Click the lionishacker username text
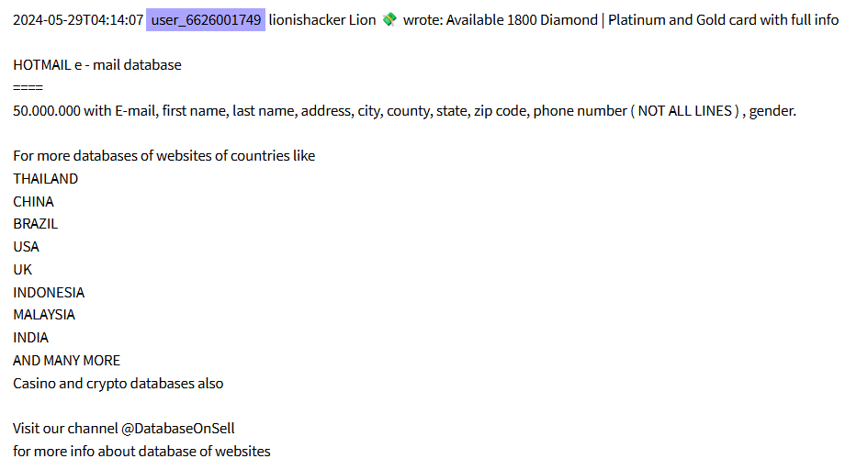This screenshot has height=470, width=868. [307, 20]
